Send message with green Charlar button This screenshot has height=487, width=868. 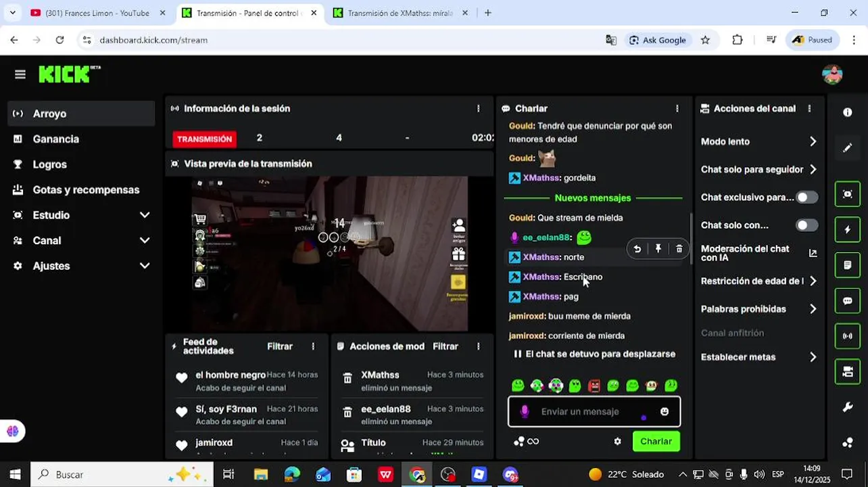click(x=656, y=441)
